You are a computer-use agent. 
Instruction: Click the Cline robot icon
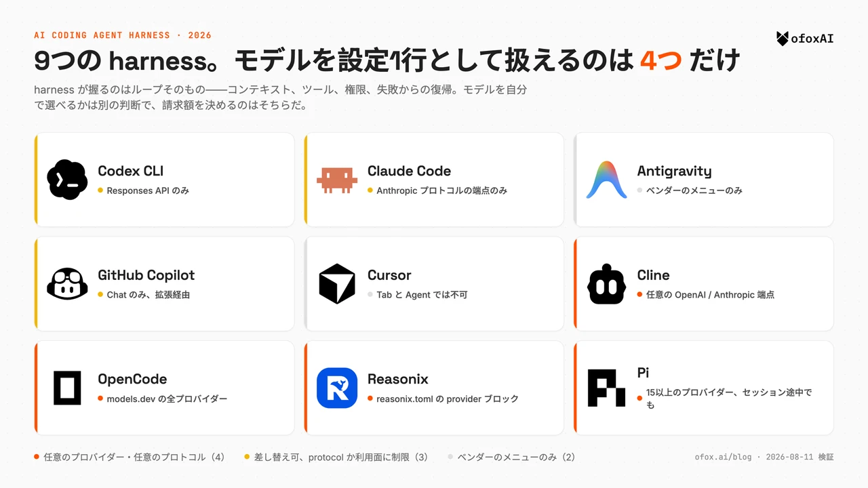[x=607, y=284]
